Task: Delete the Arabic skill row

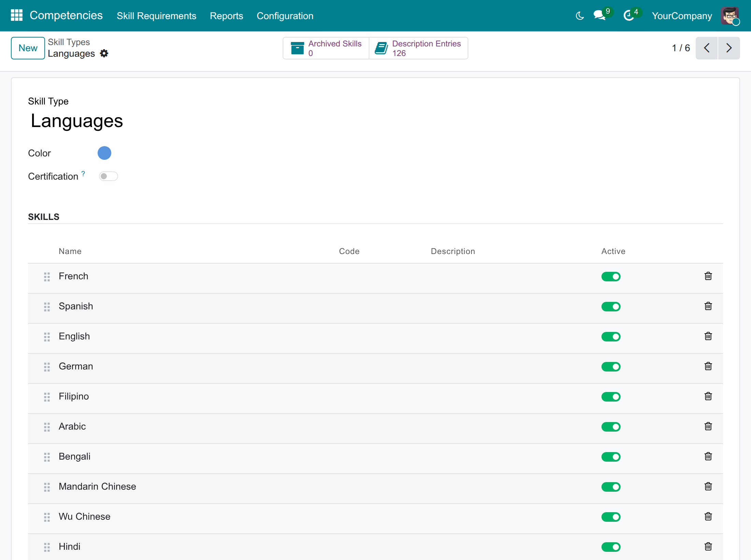Action: click(x=708, y=426)
